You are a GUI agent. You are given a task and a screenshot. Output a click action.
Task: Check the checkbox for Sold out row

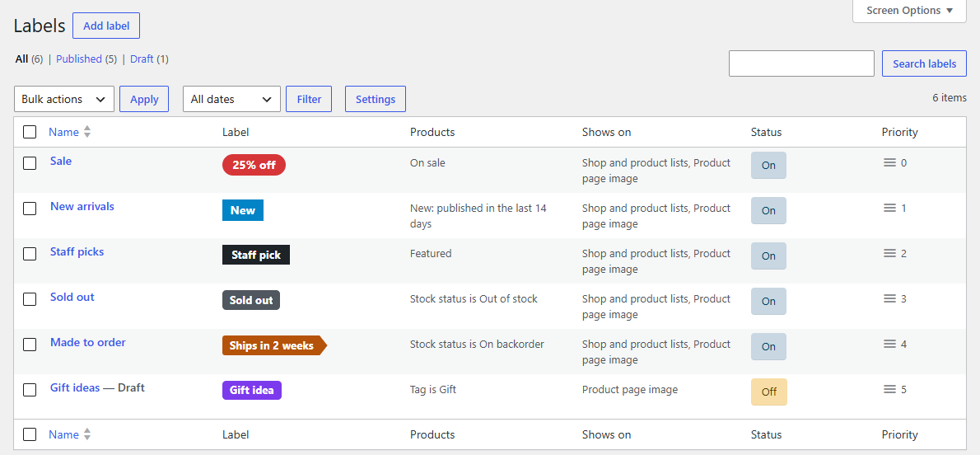point(30,299)
